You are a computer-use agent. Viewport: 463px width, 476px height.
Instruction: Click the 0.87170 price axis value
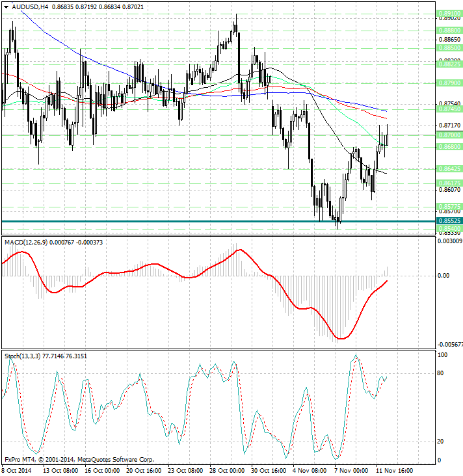[x=449, y=126]
